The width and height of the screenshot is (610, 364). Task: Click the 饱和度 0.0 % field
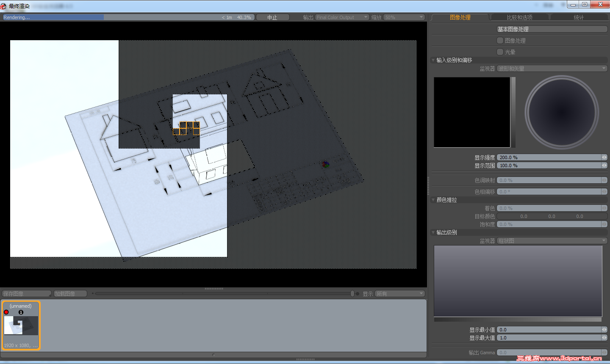(549, 224)
